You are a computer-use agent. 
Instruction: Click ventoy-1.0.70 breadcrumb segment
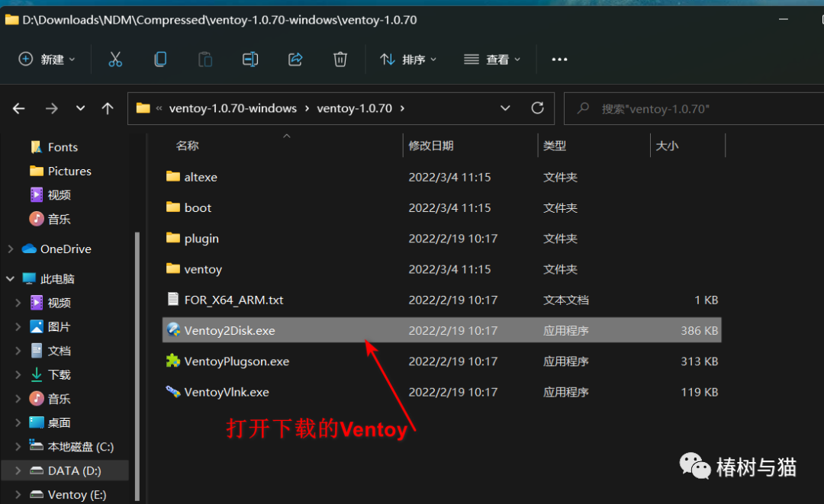(x=354, y=108)
